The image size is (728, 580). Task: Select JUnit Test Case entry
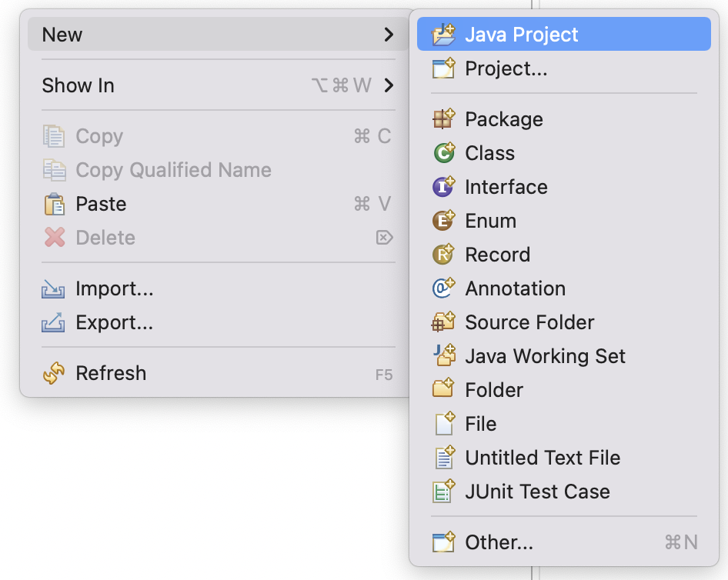click(563, 492)
